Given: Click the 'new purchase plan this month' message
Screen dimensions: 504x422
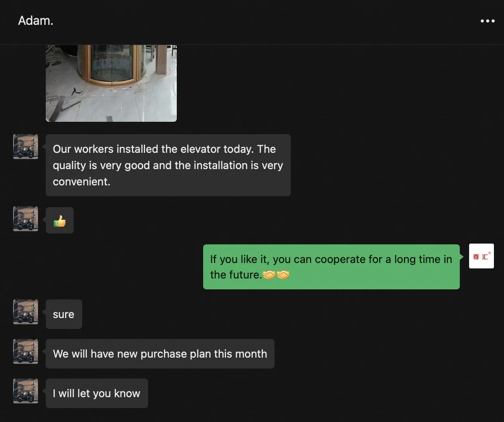Looking at the screenshot, I should [160, 354].
